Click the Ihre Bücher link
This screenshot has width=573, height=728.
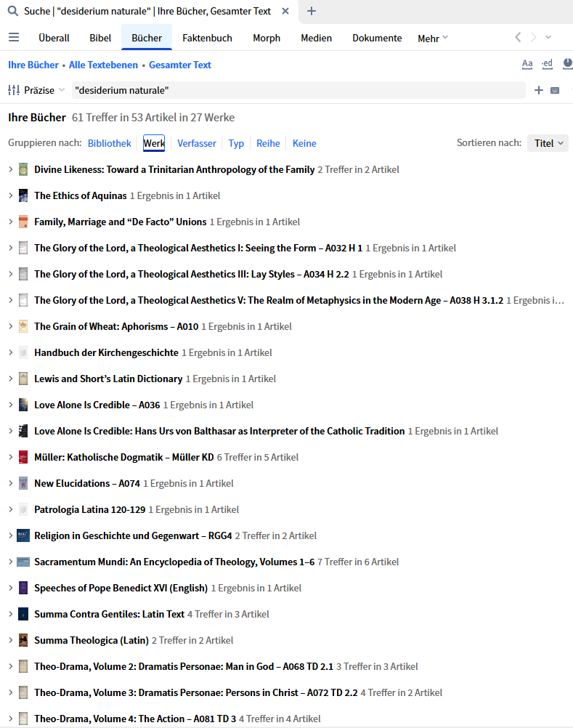33,65
